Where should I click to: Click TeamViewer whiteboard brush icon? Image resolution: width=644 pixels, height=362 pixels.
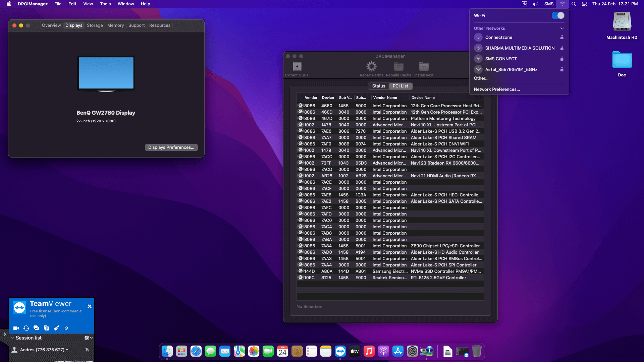coord(56,328)
